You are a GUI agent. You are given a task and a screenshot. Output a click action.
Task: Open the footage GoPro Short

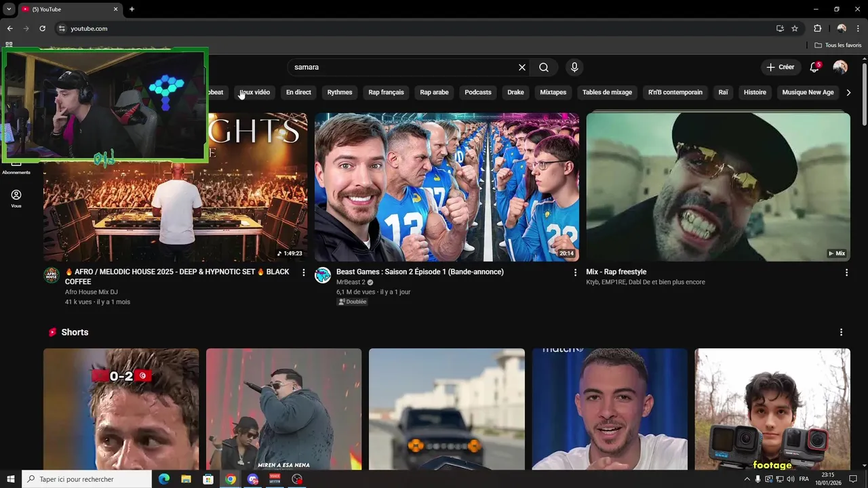(772, 409)
